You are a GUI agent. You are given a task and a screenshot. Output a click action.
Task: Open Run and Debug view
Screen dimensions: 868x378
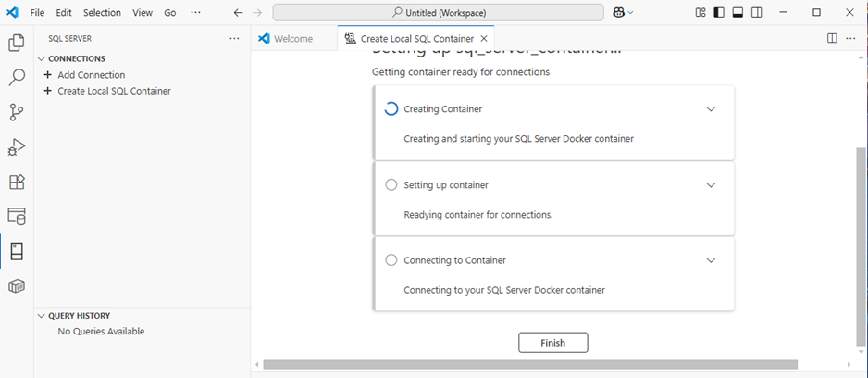coord(17,147)
